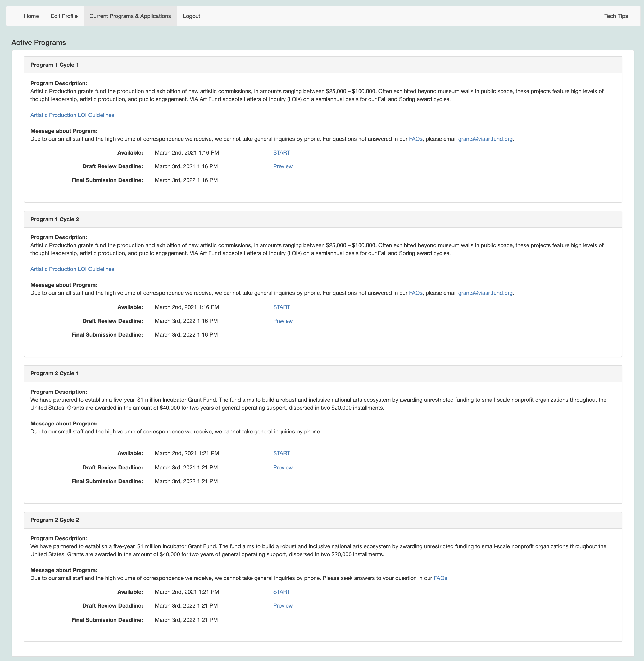Click the Active Programs heading
Image resolution: width=644 pixels, height=661 pixels.
coord(39,43)
